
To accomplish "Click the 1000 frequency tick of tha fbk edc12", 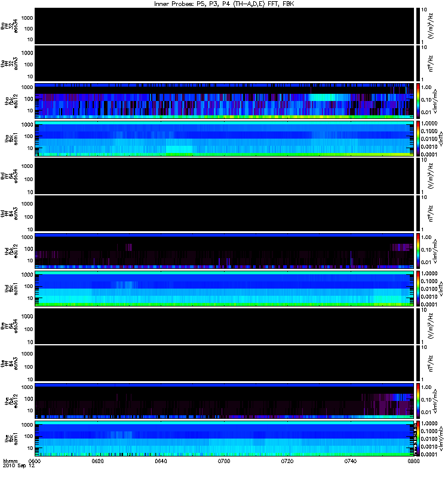I will click(27, 87).
